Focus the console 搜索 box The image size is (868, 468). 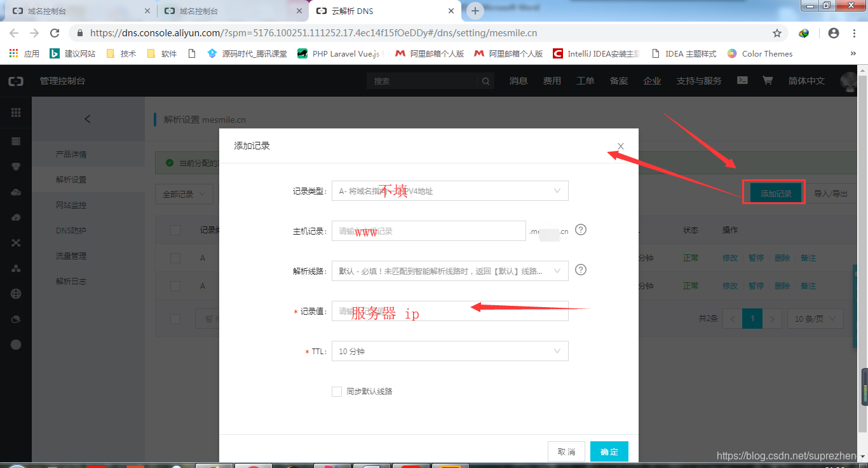(423, 81)
